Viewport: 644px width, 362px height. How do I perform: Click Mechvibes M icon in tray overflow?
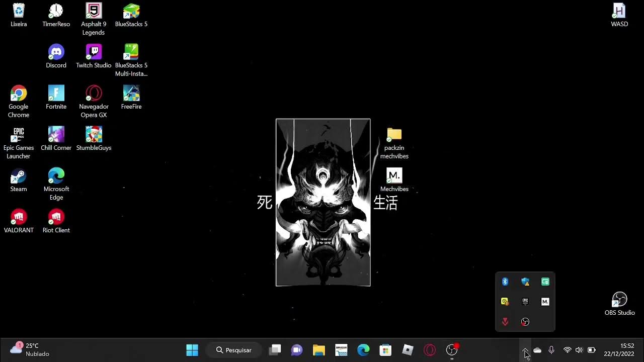545,302
